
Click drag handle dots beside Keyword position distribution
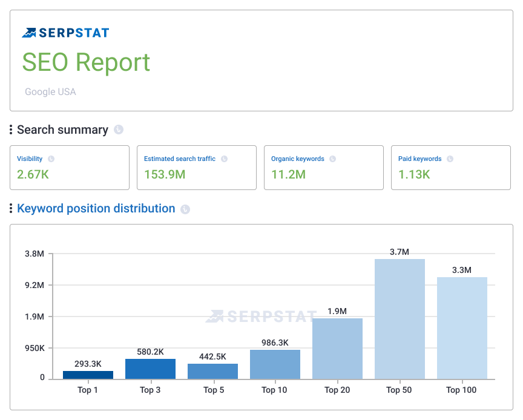click(x=11, y=209)
